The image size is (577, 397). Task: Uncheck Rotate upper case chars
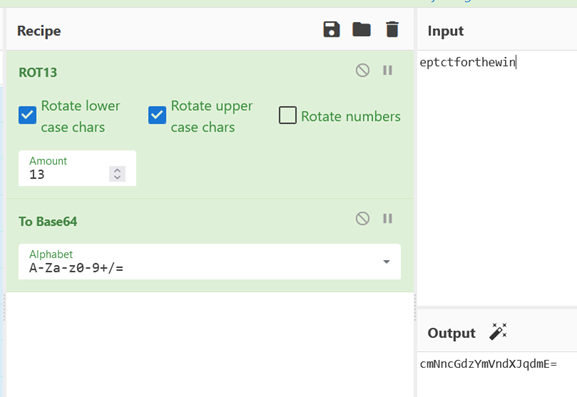[157, 115]
